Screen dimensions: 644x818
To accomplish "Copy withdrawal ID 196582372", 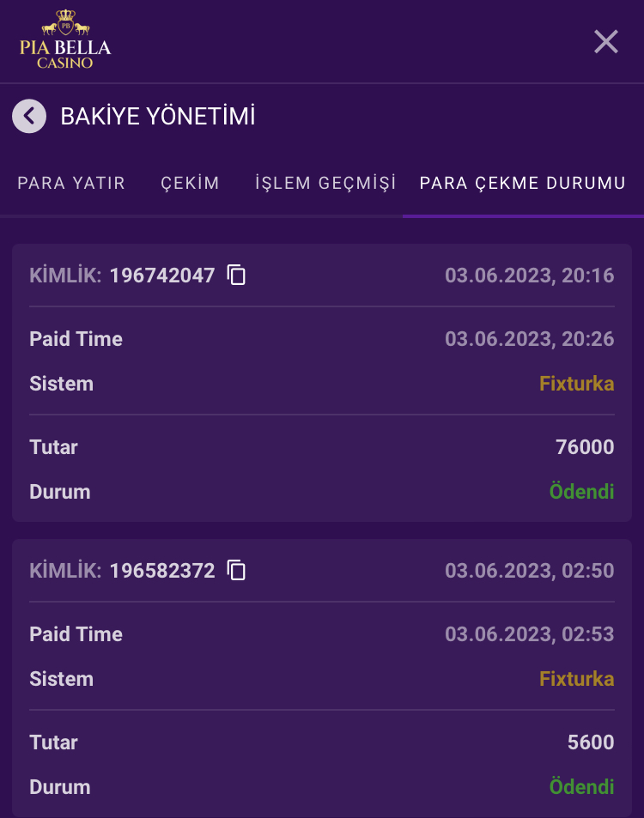I will click(236, 570).
